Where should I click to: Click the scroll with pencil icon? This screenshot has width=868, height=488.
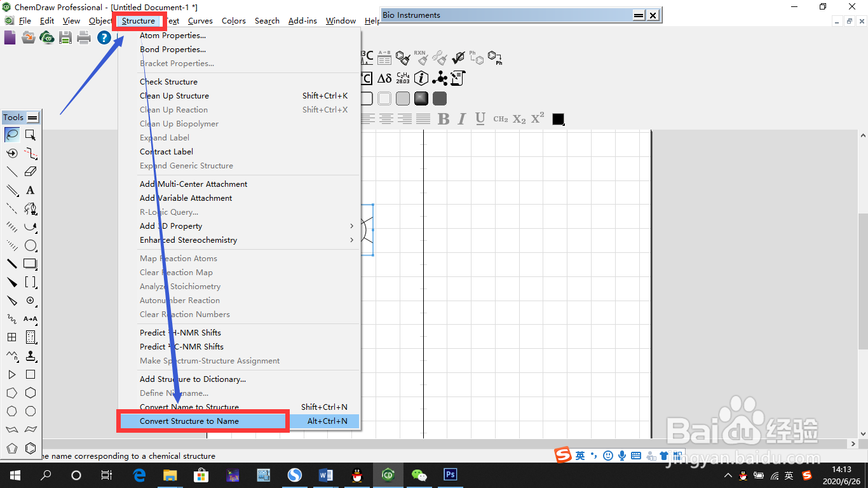pyautogui.click(x=458, y=78)
